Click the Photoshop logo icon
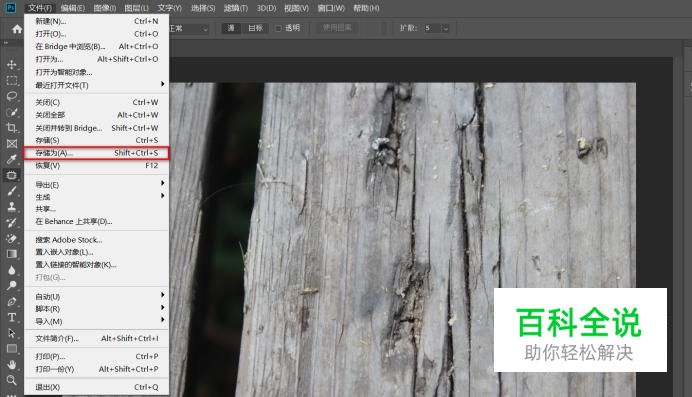This screenshot has width=692, height=397. pos(11,7)
